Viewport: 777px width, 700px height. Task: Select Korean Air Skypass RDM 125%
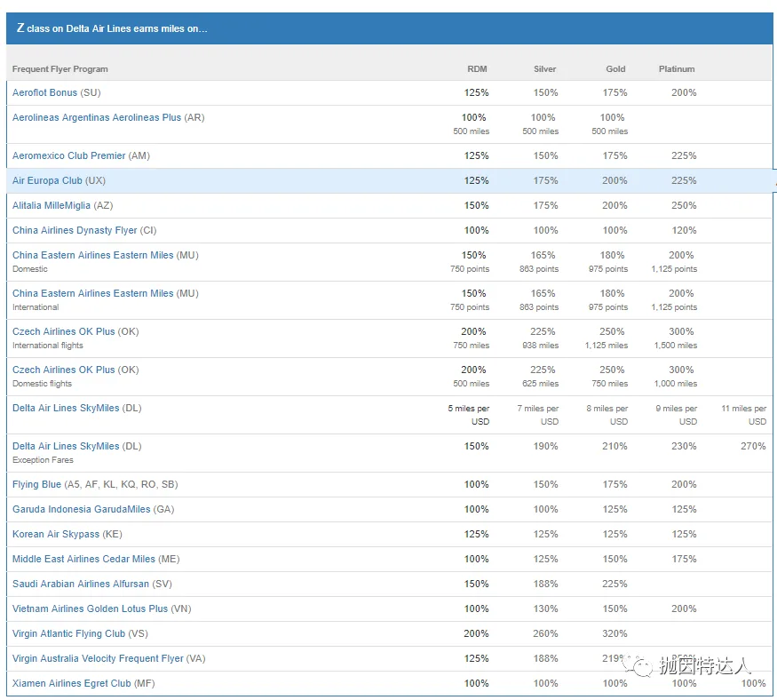pos(476,534)
